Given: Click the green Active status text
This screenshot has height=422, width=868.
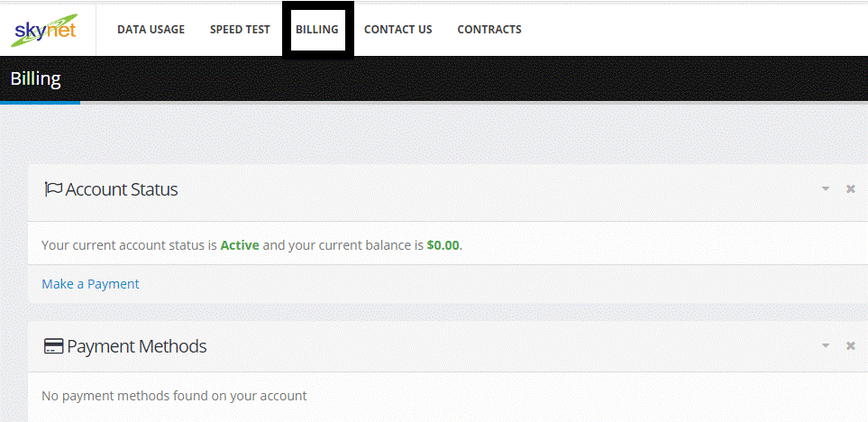Looking at the screenshot, I should pos(240,245).
